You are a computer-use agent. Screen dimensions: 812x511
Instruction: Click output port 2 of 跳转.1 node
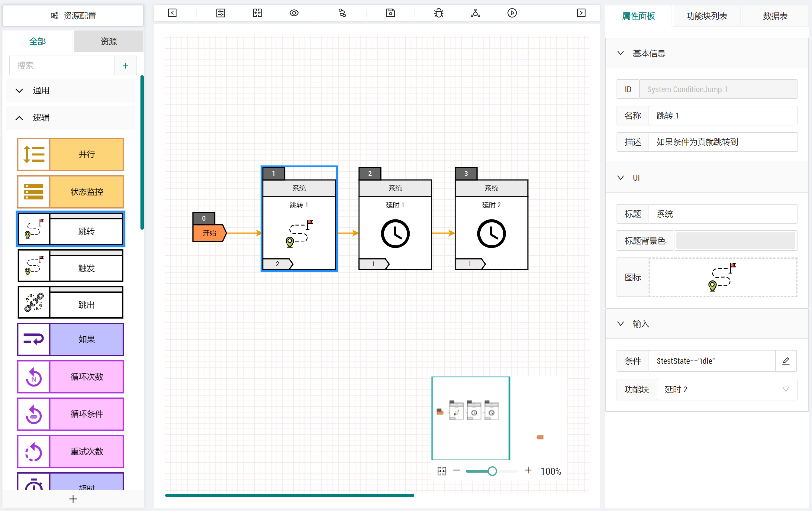(x=278, y=264)
